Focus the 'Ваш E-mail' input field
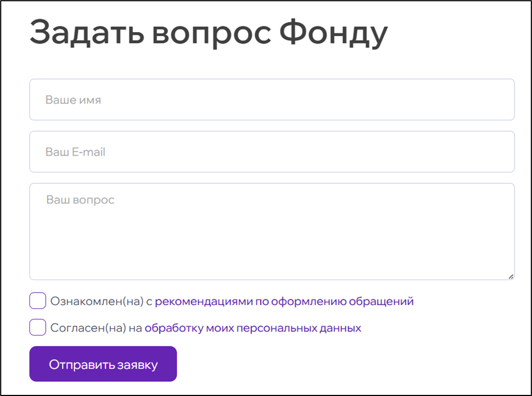 [272, 152]
